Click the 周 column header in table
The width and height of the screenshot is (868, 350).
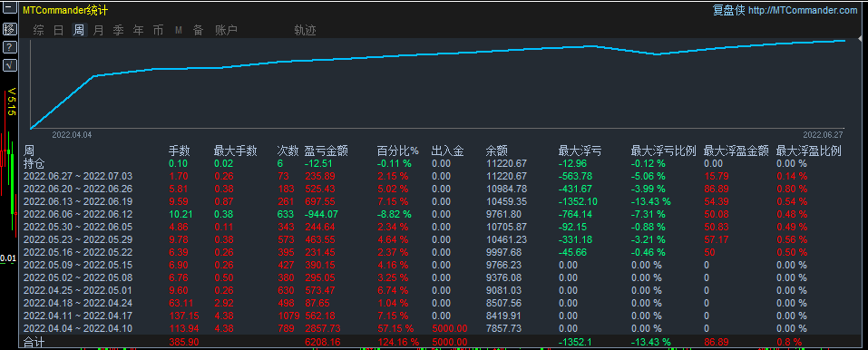[29, 151]
